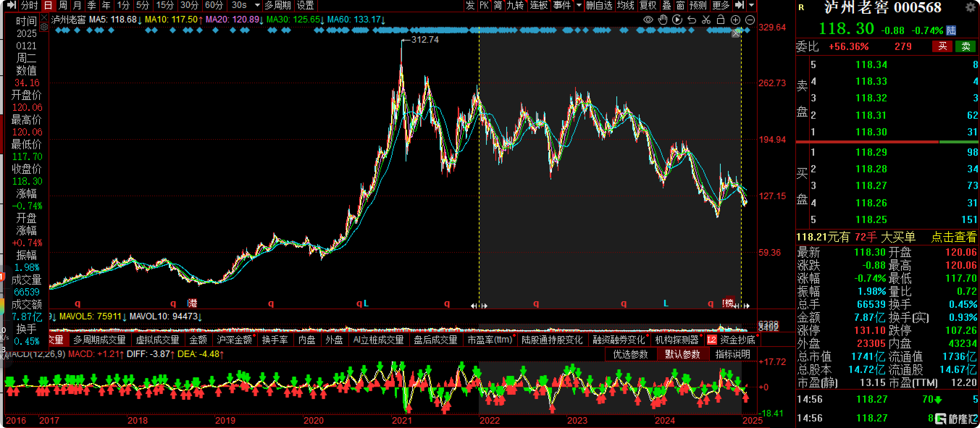Click the undo arrow icon
The image size is (980, 428).
692,20
